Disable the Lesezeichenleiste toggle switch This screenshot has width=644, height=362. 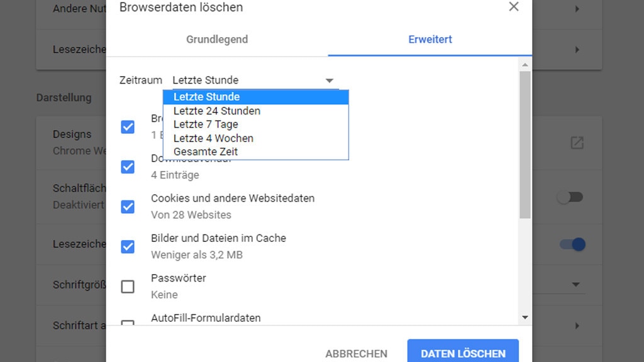coord(572,244)
